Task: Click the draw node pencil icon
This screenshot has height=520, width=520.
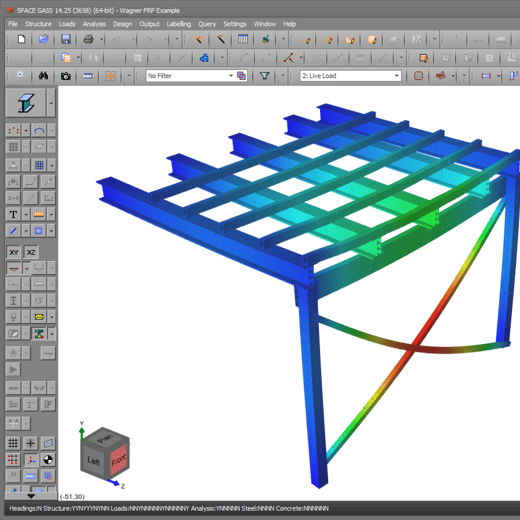Action: 306,40
